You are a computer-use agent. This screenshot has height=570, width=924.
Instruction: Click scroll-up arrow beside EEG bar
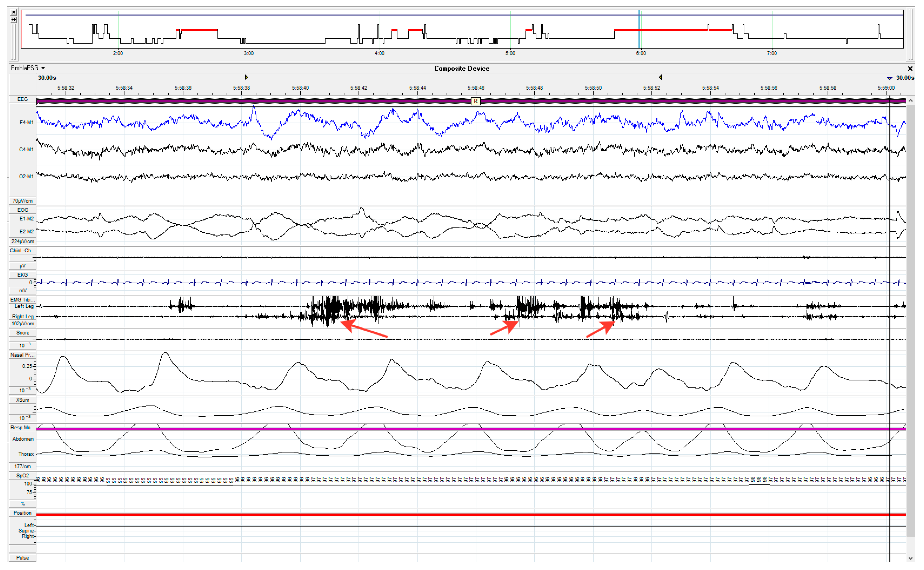click(910, 101)
